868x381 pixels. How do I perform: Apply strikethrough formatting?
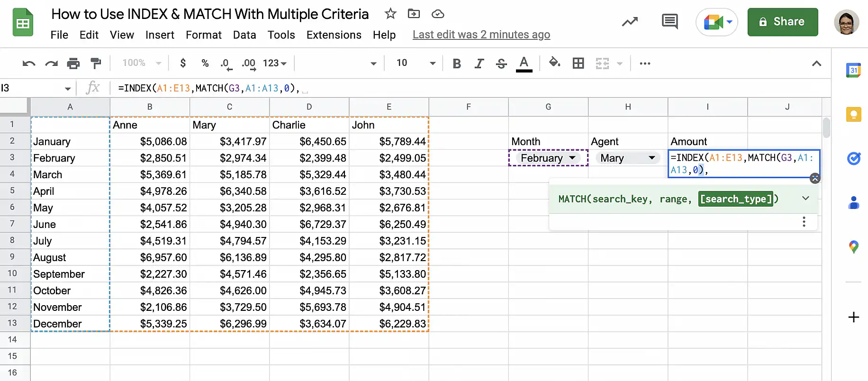[x=501, y=63]
